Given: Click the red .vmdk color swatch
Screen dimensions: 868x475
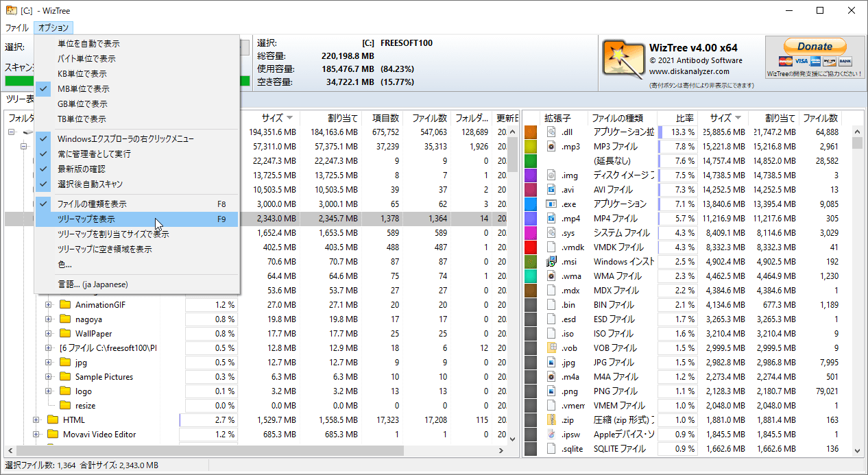Looking at the screenshot, I should point(530,247).
